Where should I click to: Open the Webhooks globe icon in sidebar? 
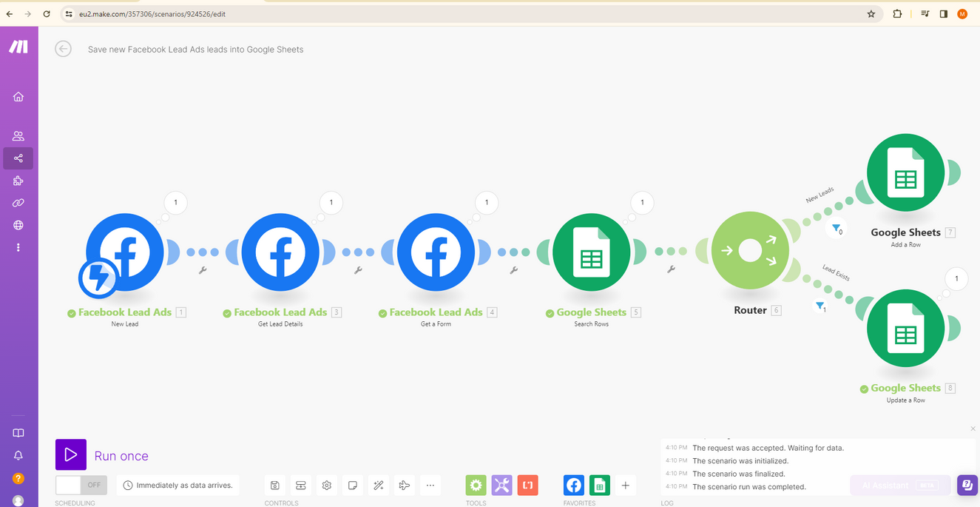coord(18,225)
